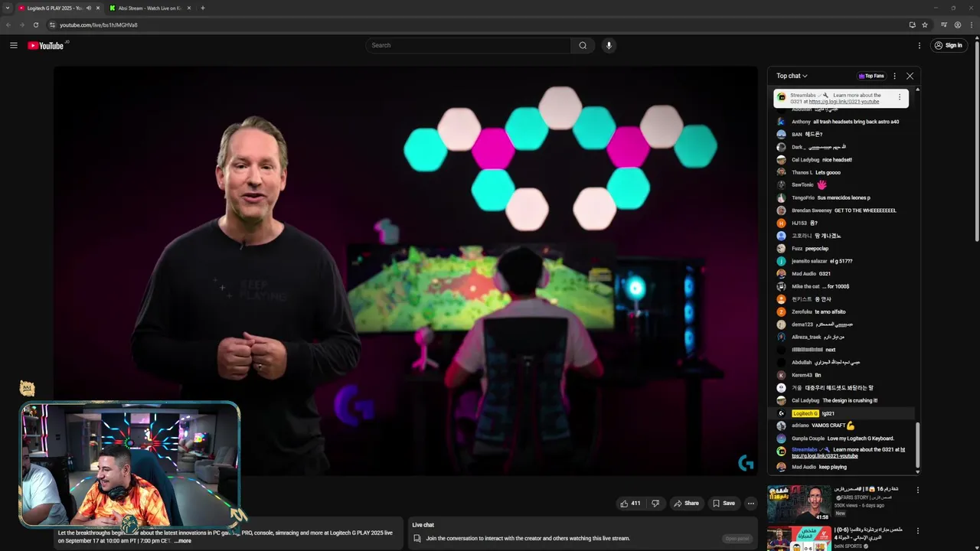Go back in browser history
This screenshot has height=551, width=980.
click(x=8, y=24)
